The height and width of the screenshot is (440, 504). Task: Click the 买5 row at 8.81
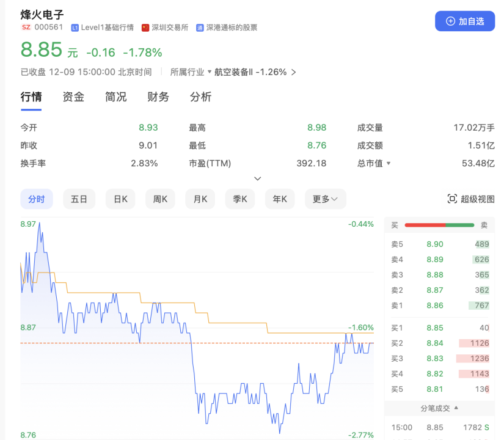pos(440,389)
